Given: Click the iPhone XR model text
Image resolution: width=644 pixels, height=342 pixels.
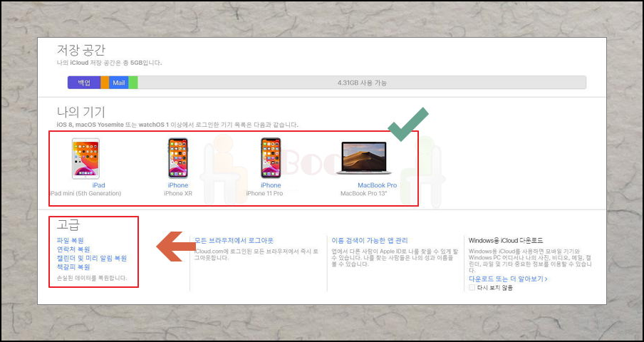Looking at the screenshot, I should pos(178,193).
